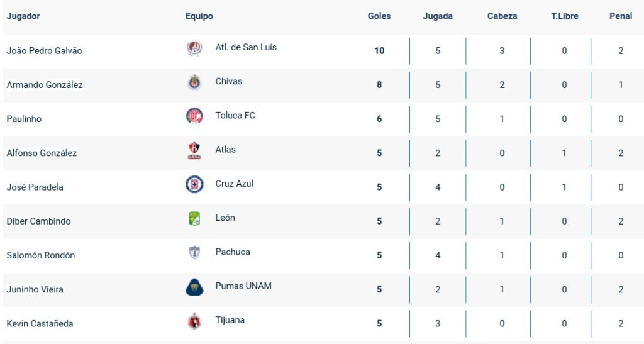This screenshot has width=644, height=344.
Task: Click the Jugador column header
Action: (x=23, y=16)
